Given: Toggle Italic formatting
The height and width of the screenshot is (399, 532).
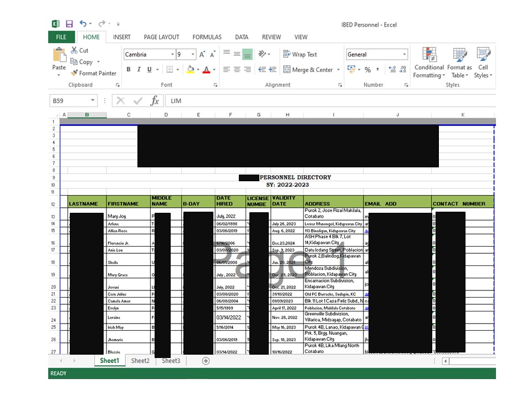Looking at the screenshot, I should (139, 69).
